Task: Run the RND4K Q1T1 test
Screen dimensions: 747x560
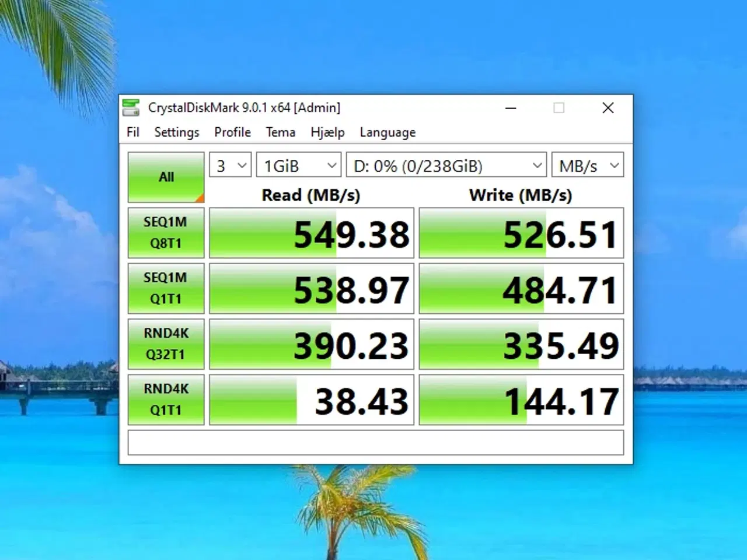Action: [166, 400]
